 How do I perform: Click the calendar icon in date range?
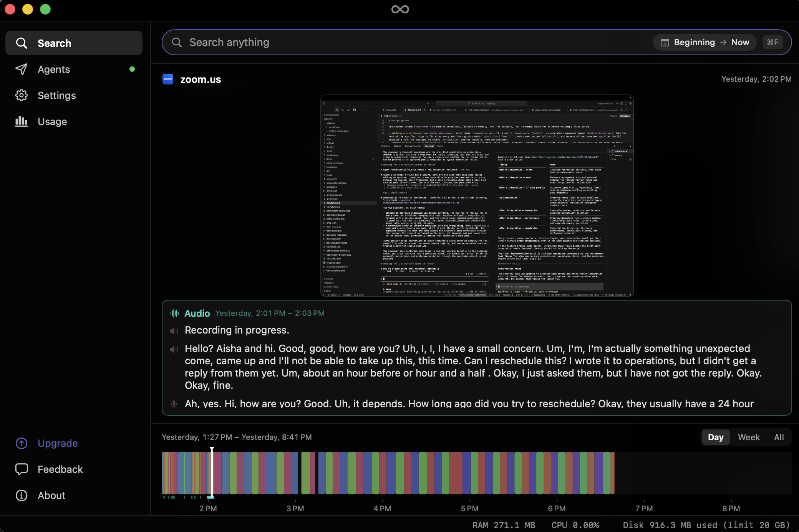[x=665, y=43]
